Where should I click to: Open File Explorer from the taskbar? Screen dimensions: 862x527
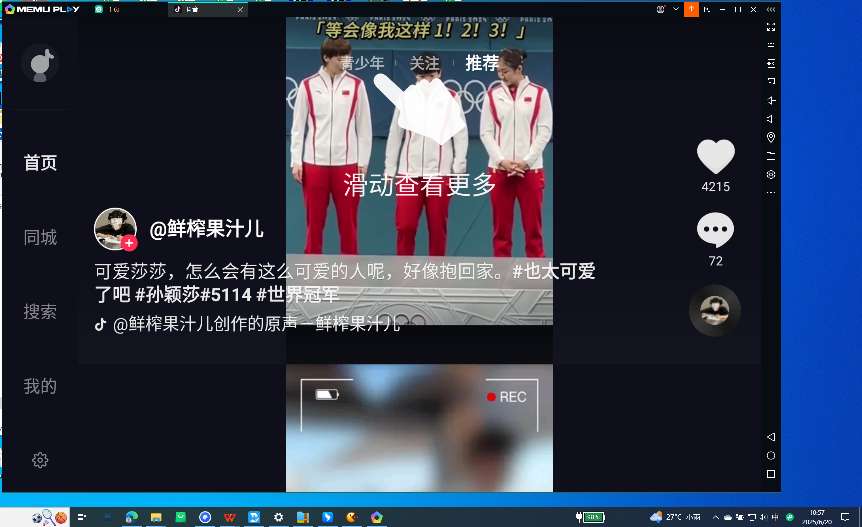pos(156,517)
